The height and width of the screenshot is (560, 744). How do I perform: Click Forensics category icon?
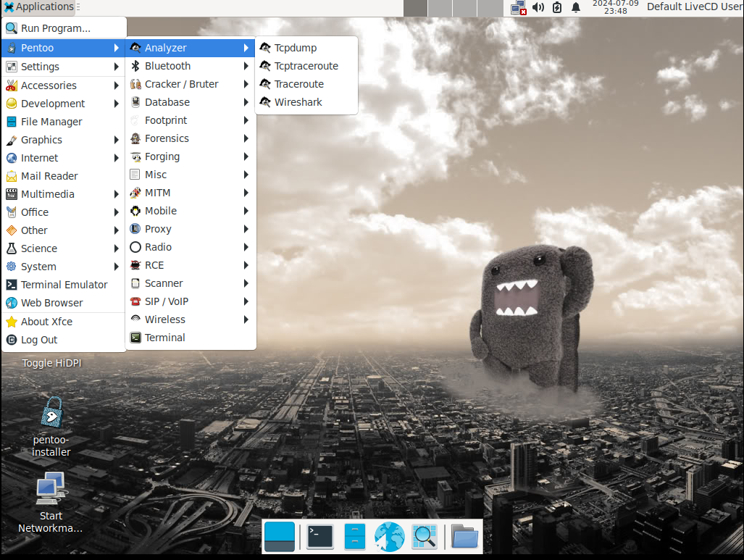pos(135,138)
